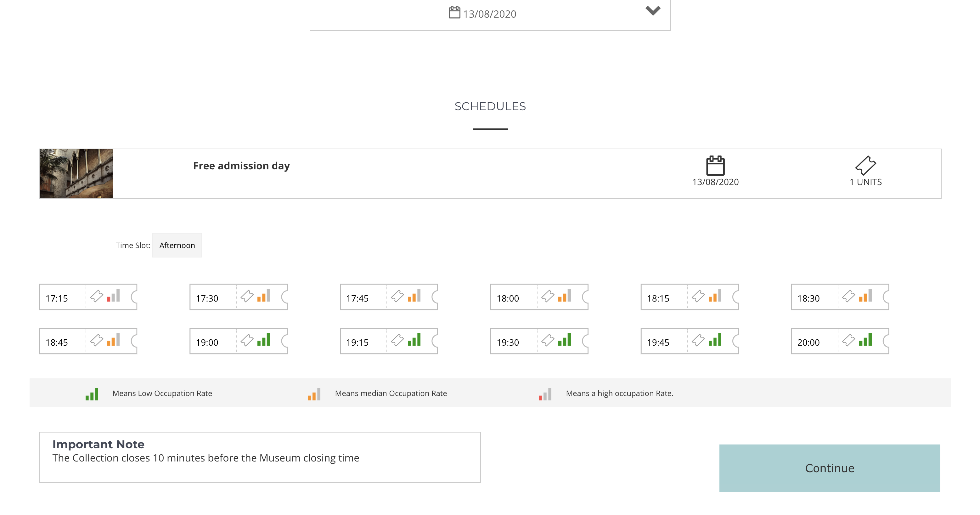Select the Afternoon time slot tab

coord(177,246)
